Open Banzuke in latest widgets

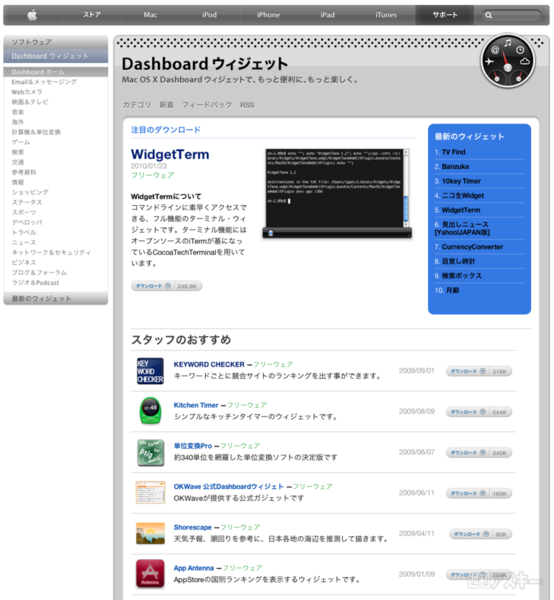(455, 166)
